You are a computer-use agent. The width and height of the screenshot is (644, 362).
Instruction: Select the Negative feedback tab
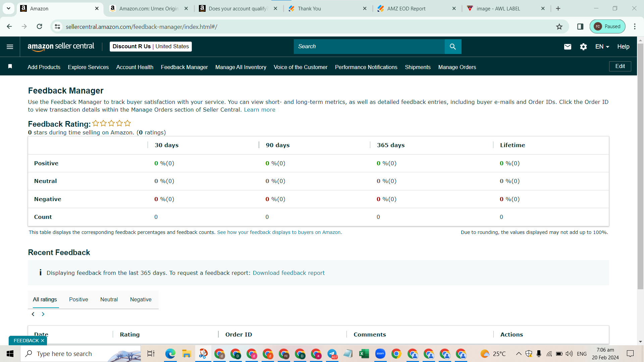[x=141, y=299]
